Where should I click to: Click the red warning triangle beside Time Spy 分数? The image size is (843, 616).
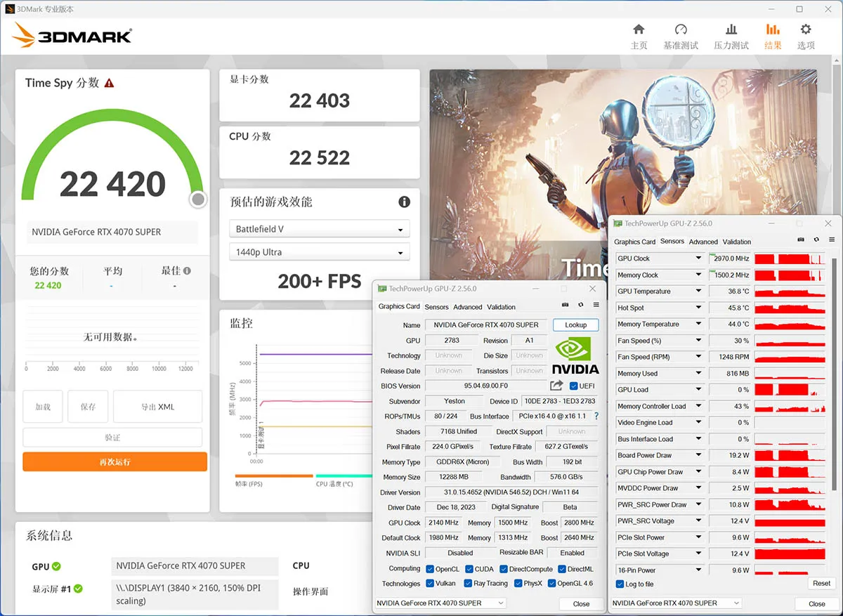pos(109,83)
